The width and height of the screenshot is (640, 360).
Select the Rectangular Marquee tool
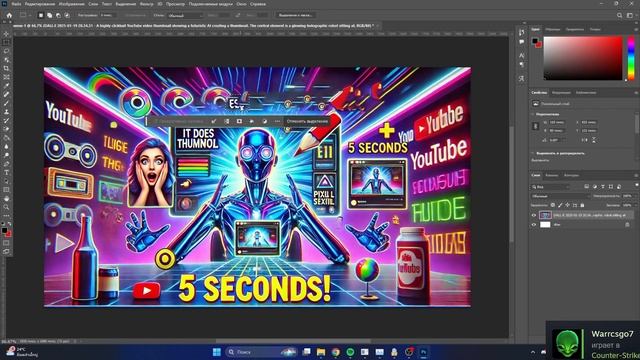[x=6, y=42]
